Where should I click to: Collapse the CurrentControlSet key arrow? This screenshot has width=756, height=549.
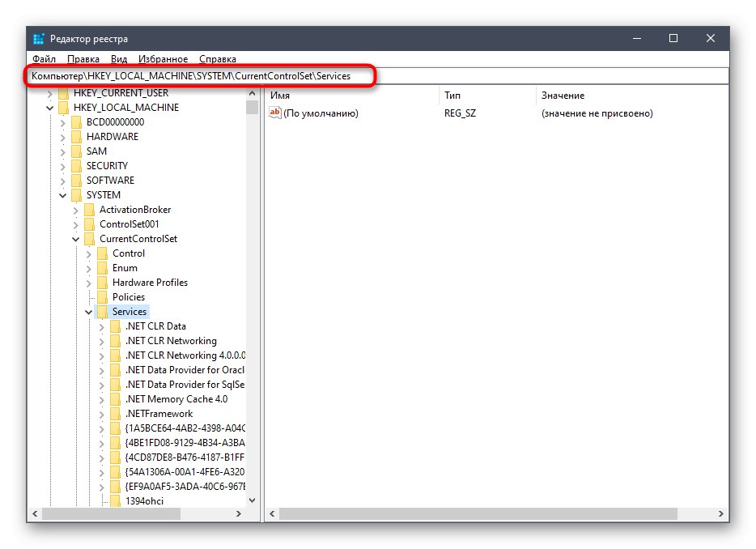[76, 240]
